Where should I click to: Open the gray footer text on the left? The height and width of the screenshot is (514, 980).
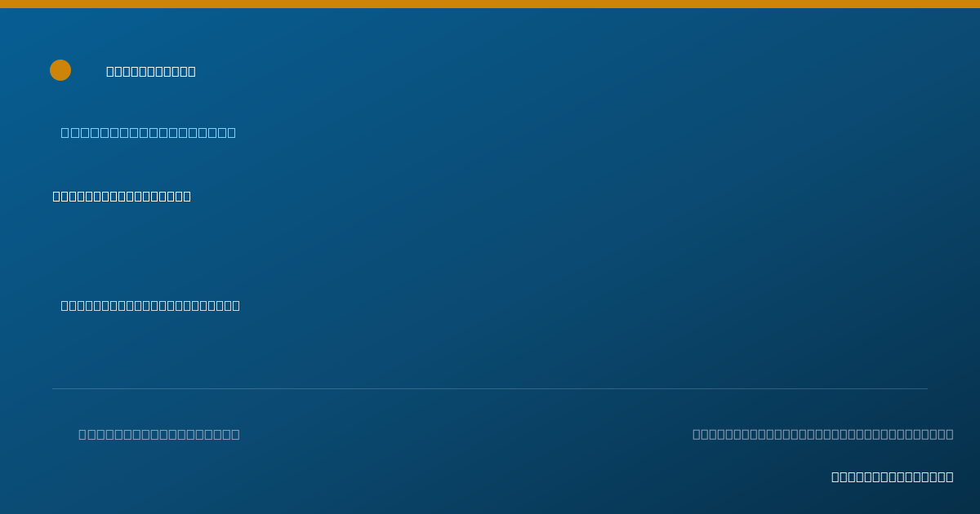[159, 434]
